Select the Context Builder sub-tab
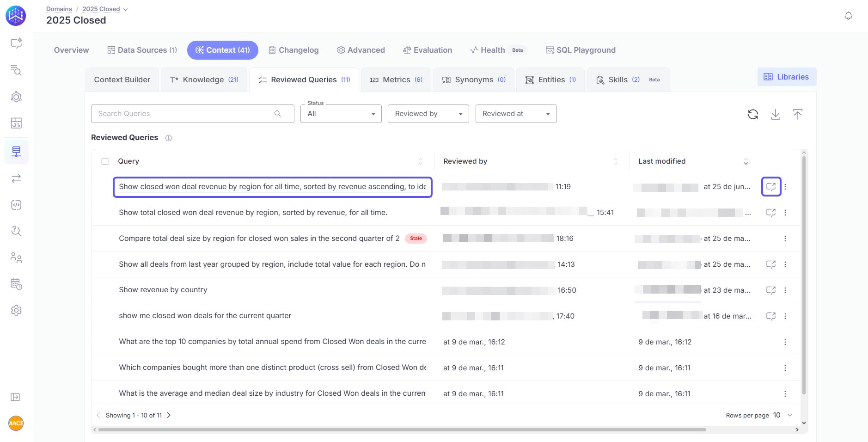This screenshot has height=442, width=868. coord(122,80)
